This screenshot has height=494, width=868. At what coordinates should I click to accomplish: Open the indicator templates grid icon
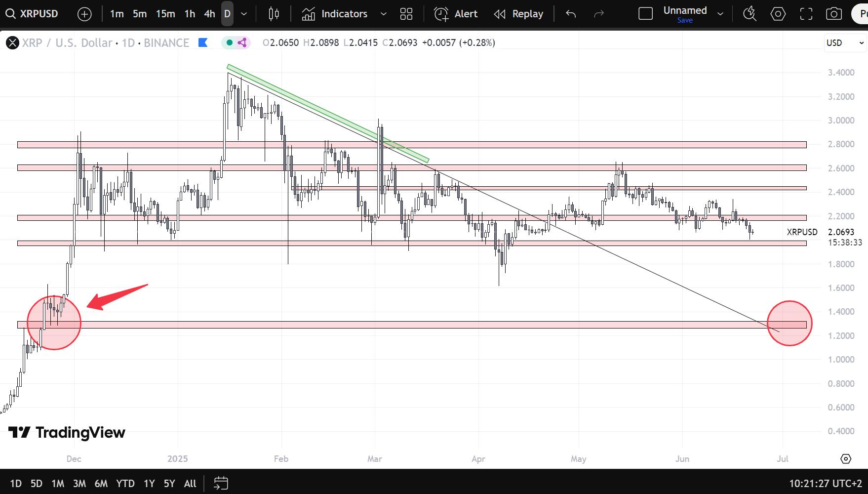tap(406, 14)
